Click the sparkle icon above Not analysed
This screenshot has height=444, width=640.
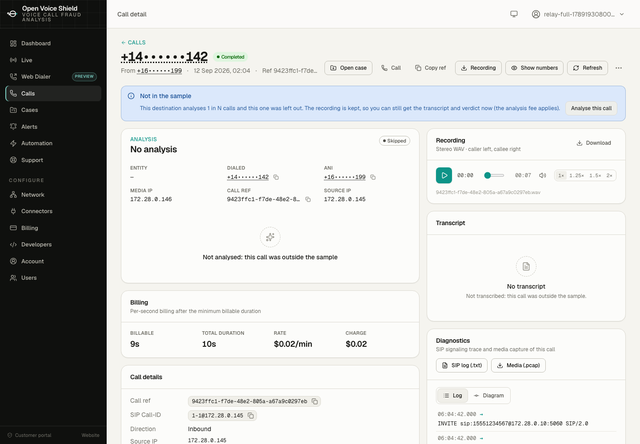(270, 237)
